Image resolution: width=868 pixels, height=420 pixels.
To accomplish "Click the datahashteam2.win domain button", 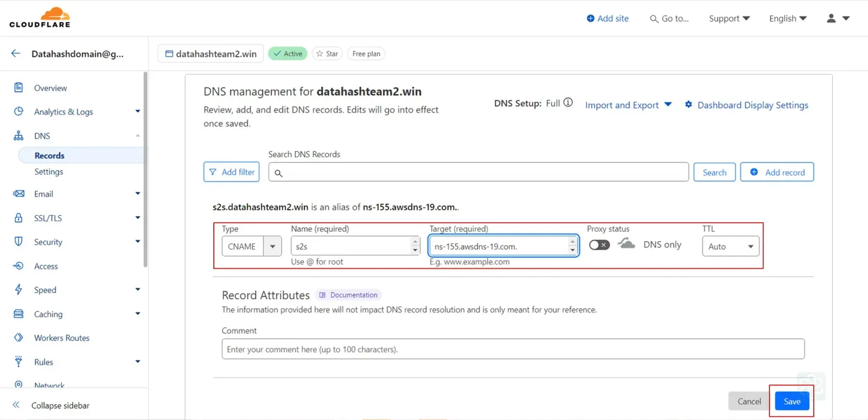I will click(210, 54).
